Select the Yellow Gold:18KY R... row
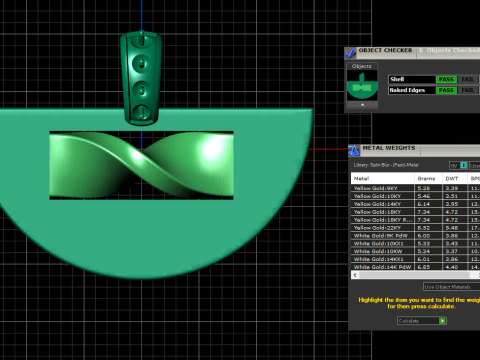The height and width of the screenshot is (360, 480). [415, 220]
